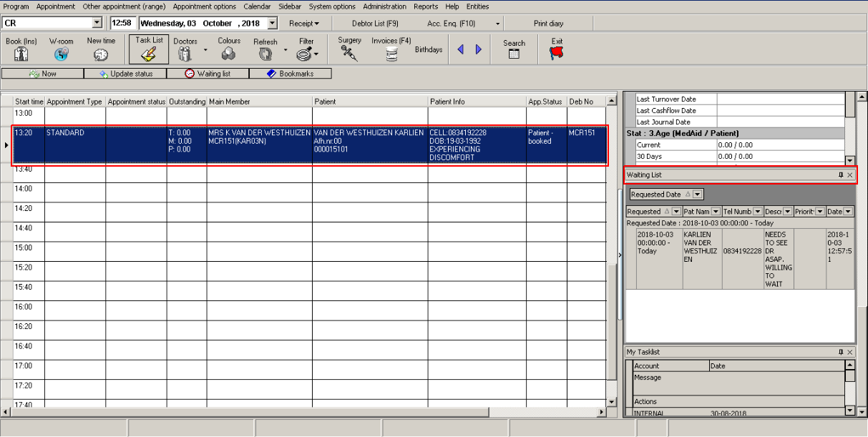Viewport: 868px width, 437px height.
Task: Click the Update status button
Action: point(125,74)
